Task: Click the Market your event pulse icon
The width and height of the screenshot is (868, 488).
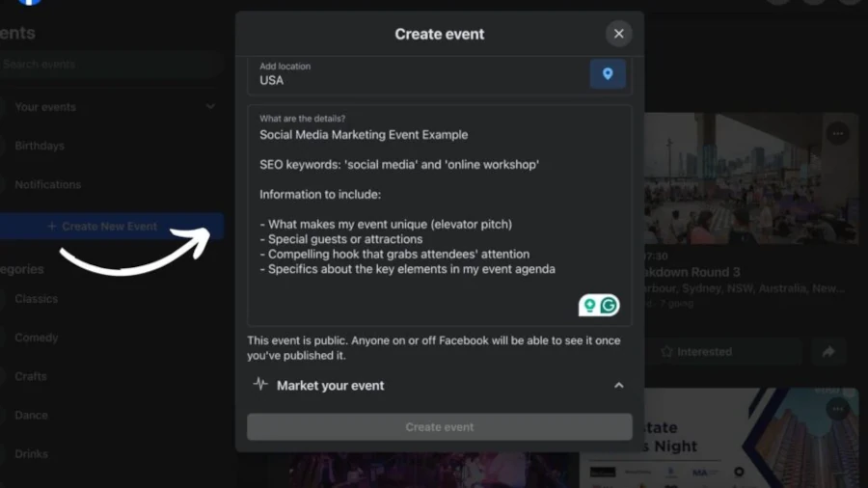Action: click(x=260, y=384)
